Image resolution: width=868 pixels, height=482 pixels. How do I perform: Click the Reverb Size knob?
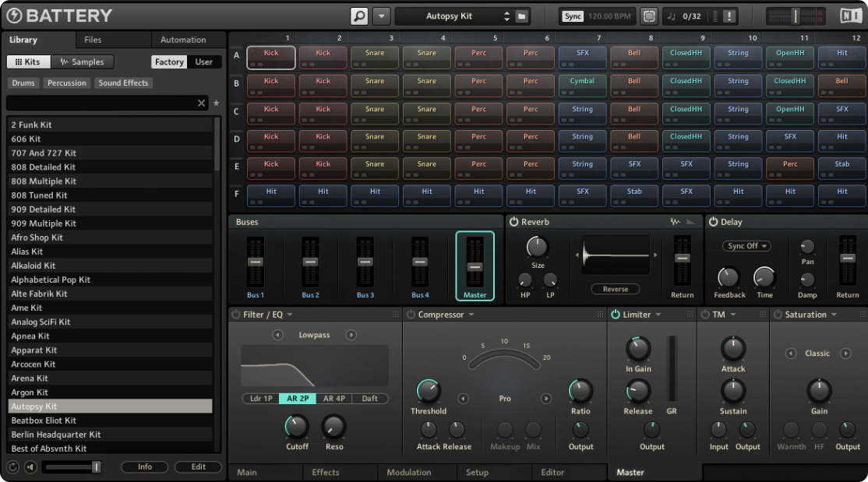pos(536,247)
